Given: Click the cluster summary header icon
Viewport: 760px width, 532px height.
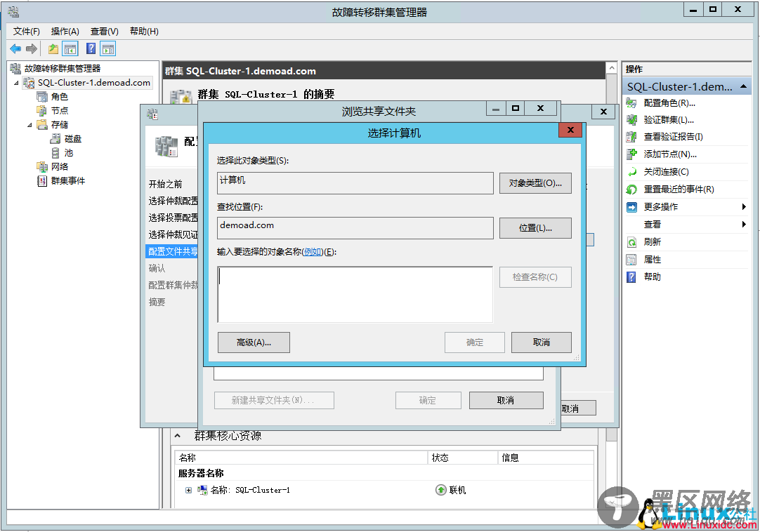Looking at the screenshot, I should pyautogui.click(x=182, y=96).
